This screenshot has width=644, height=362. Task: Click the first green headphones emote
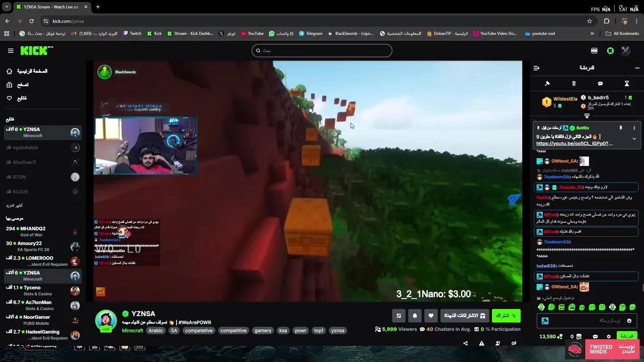(541, 307)
